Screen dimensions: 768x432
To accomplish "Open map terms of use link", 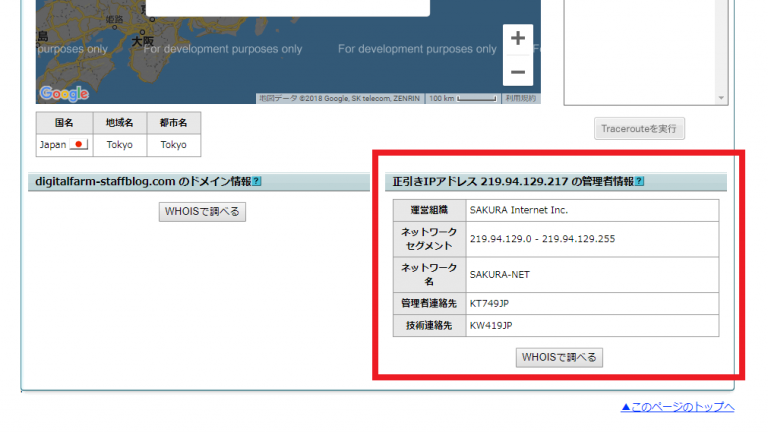I will click(521, 98).
